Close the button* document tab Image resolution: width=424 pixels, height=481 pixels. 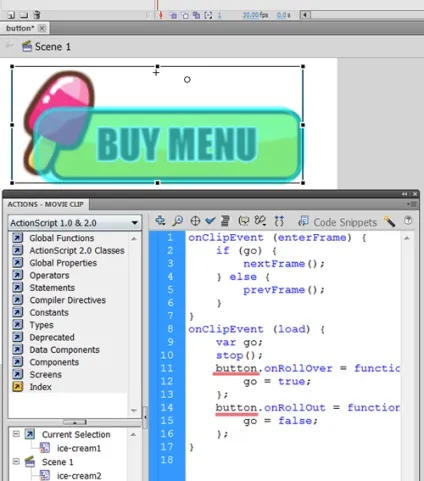click(42, 28)
